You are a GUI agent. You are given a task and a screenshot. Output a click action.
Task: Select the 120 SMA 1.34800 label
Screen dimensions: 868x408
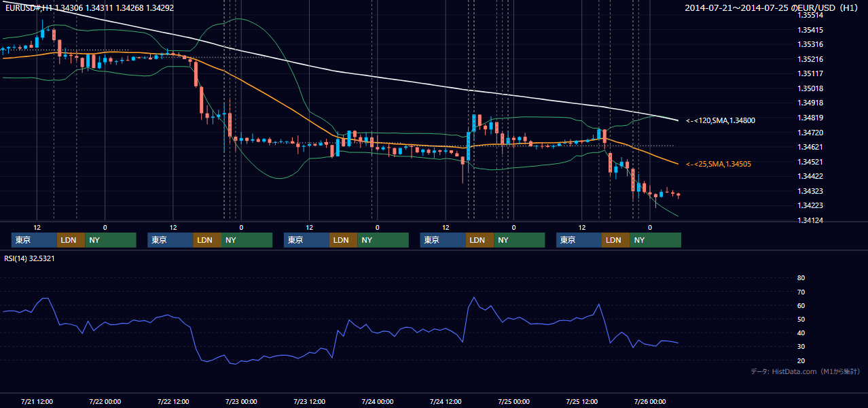click(721, 120)
